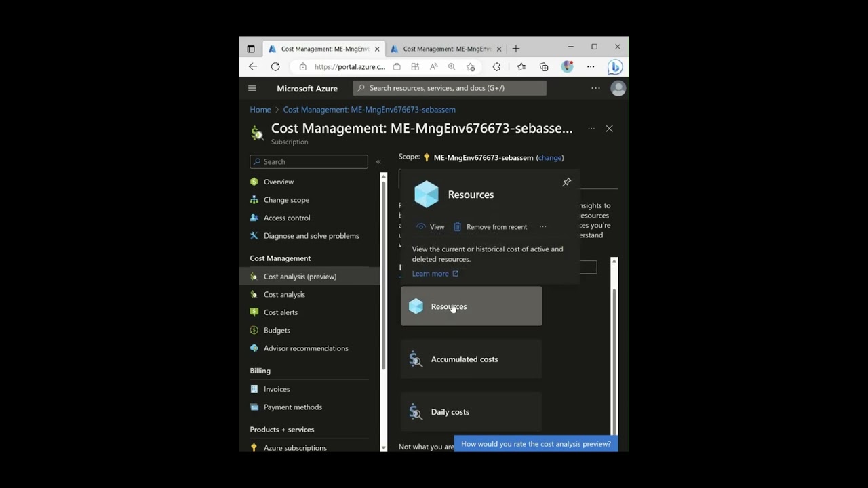
Task: Pin the Resources tooltip card
Action: pos(567,182)
